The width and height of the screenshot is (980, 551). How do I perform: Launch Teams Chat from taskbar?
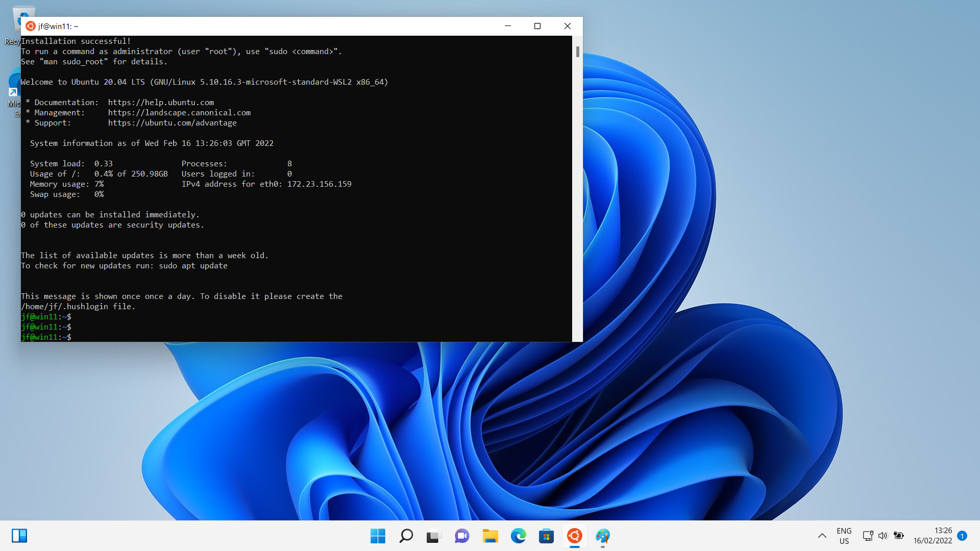point(462,536)
